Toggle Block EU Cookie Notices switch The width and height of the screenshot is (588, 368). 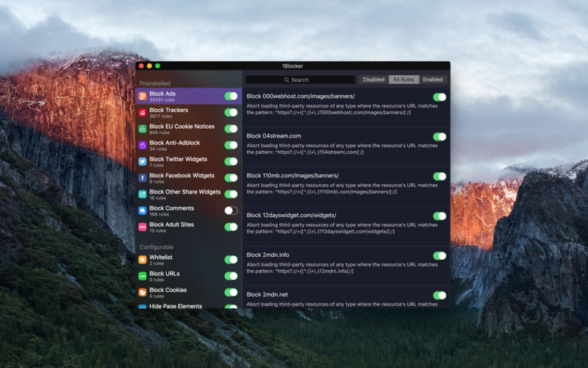pyautogui.click(x=231, y=129)
